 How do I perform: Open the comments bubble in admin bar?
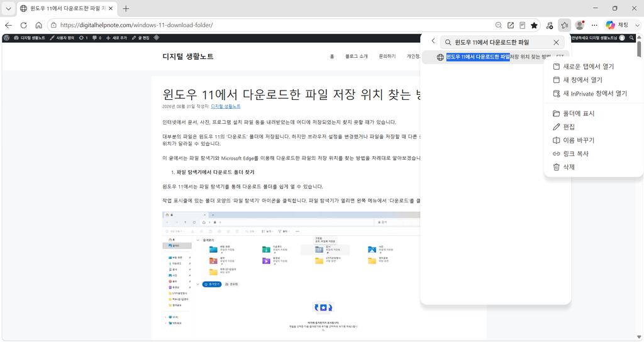pos(97,38)
